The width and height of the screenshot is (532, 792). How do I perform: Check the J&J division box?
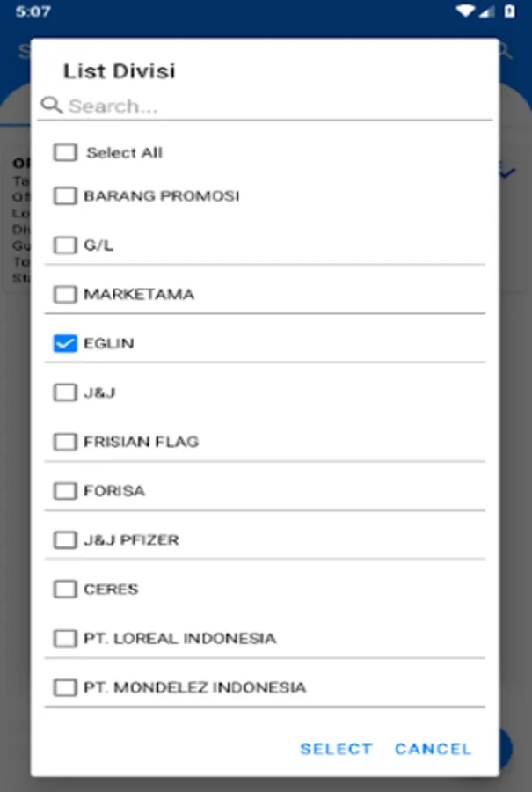point(65,392)
